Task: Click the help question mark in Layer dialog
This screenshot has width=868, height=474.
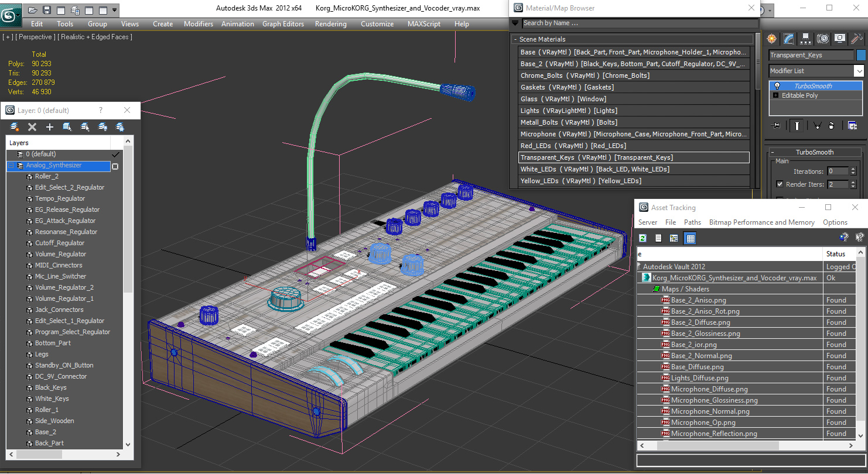Action: tap(100, 110)
